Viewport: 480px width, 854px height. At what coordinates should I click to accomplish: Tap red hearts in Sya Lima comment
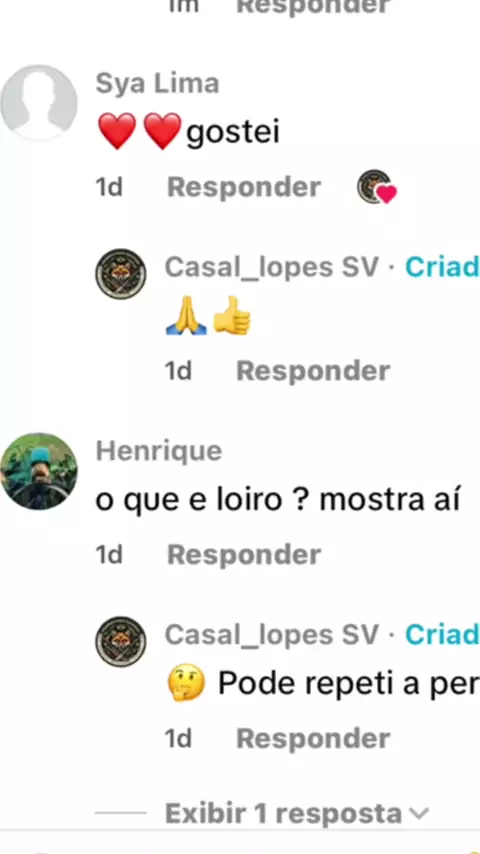pyautogui.click(x=139, y=131)
